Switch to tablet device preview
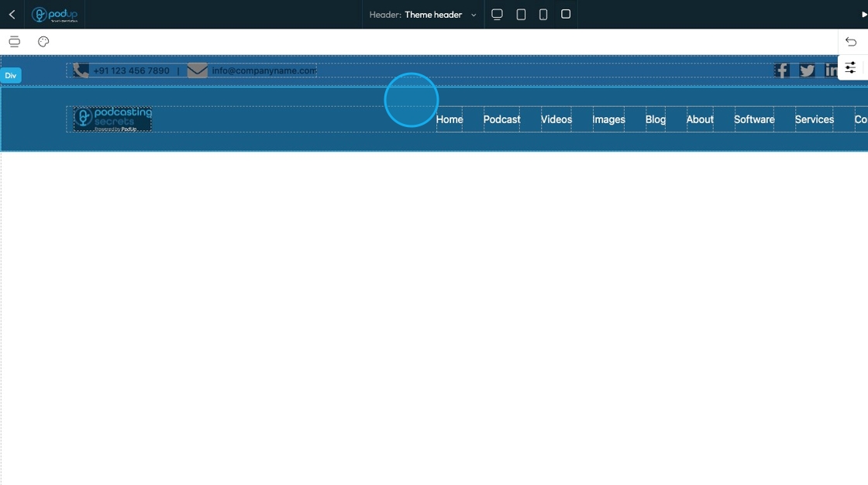The image size is (868, 485). 521,15
